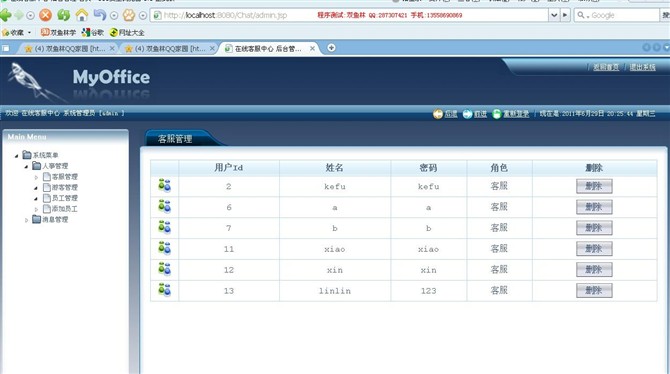Click the 重新登录 link text
670x374 pixels.
pyautogui.click(x=516, y=114)
